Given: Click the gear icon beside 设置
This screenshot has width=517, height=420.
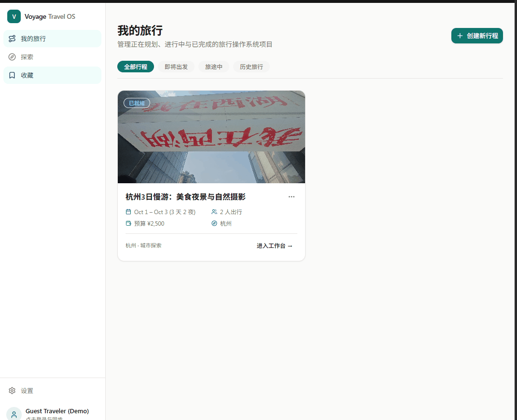Looking at the screenshot, I should point(12,391).
